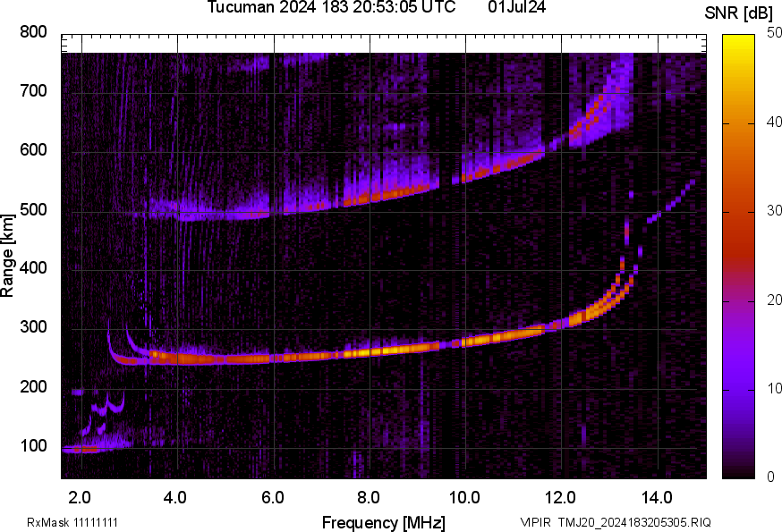
Task: Click the 'RxMask 11111111' footer text
Action: pos(72,522)
